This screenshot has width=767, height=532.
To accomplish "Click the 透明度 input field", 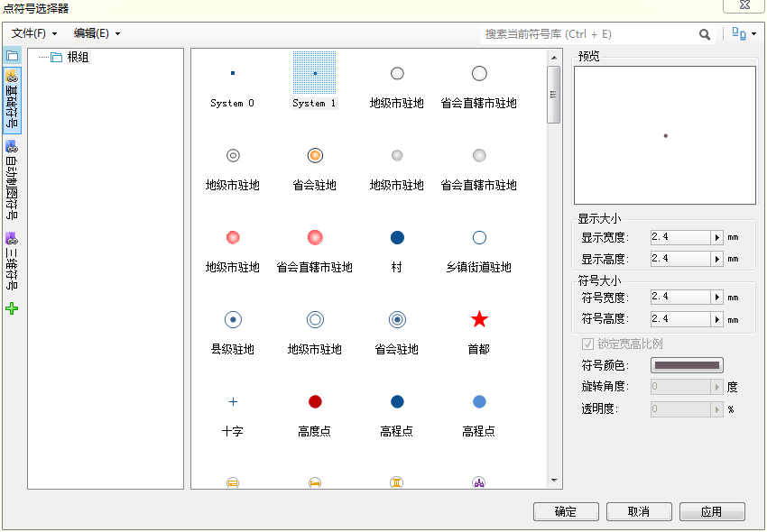I will [x=680, y=409].
